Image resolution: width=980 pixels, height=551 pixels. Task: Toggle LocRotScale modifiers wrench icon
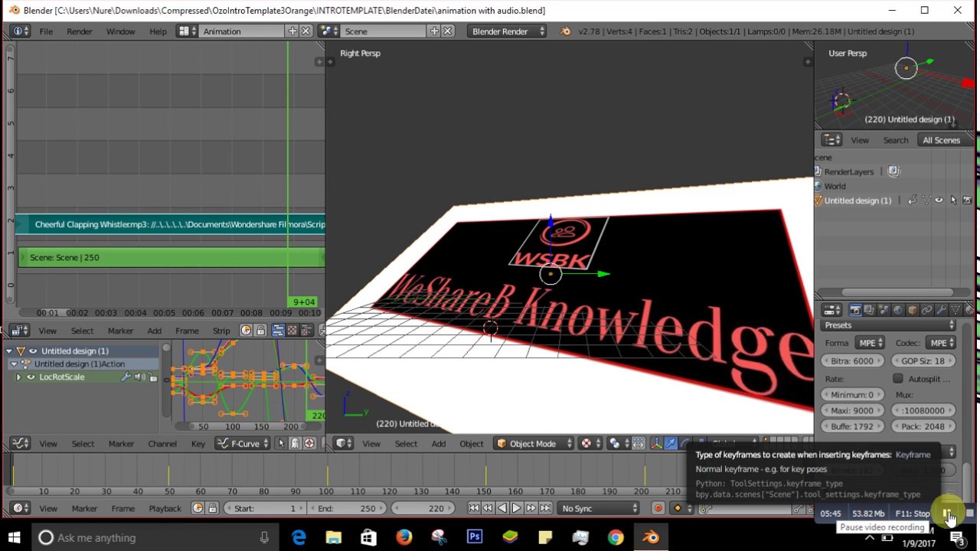(x=126, y=377)
